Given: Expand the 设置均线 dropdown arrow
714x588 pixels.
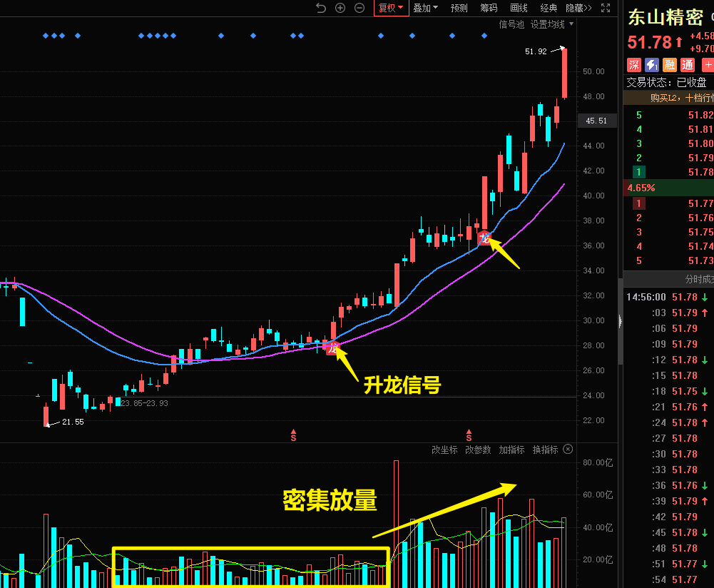Looking at the screenshot, I should pyautogui.click(x=571, y=24).
